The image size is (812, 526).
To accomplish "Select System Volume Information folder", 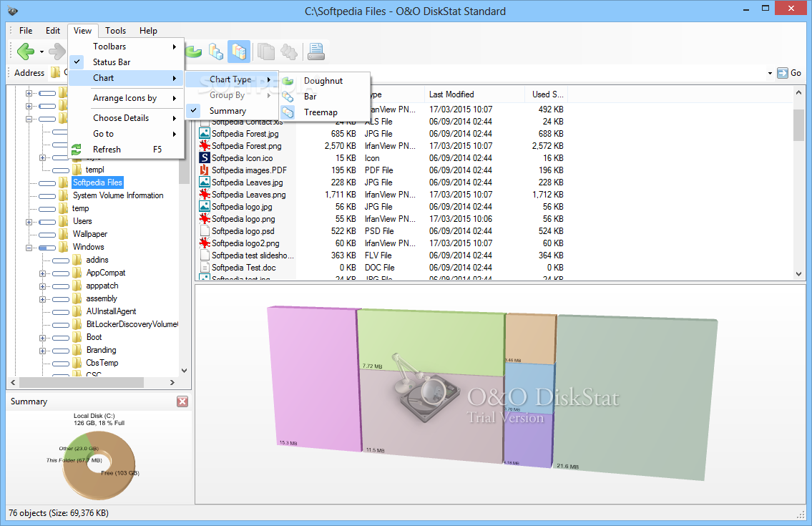I will click(x=118, y=195).
